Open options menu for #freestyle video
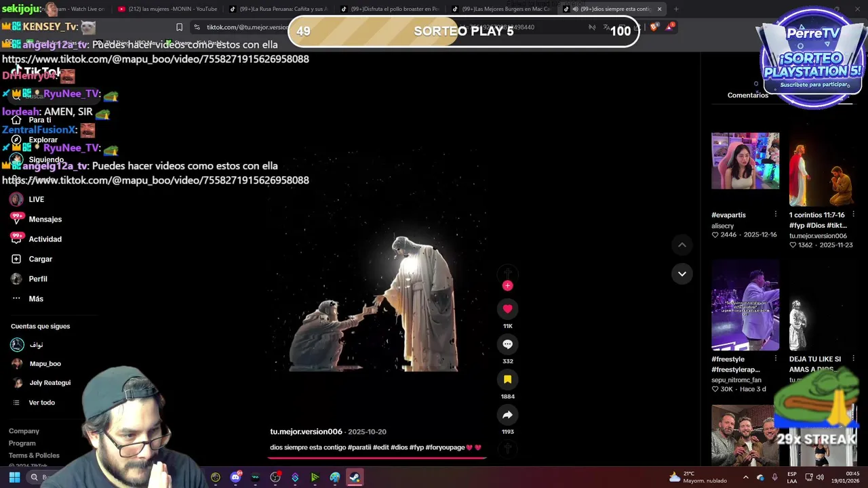The height and width of the screenshot is (488, 868). click(776, 359)
